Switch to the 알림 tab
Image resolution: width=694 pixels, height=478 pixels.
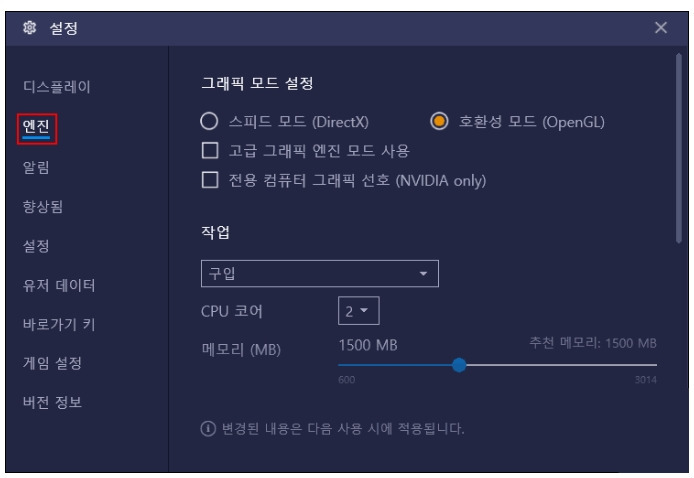click(x=36, y=167)
